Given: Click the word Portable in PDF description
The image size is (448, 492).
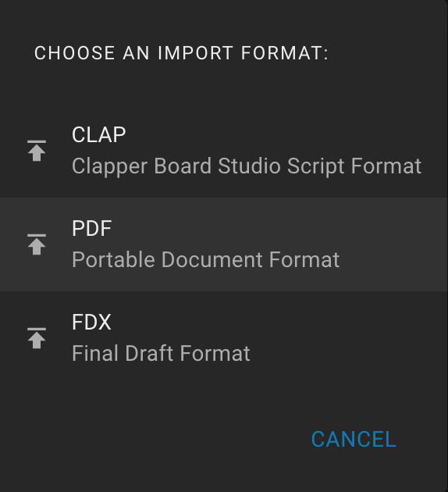Looking at the screenshot, I should pos(113,260).
